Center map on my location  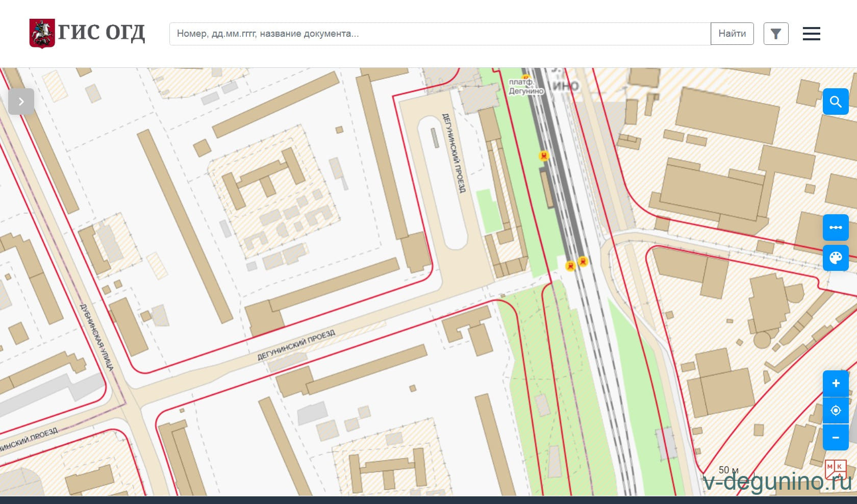(835, 410)
